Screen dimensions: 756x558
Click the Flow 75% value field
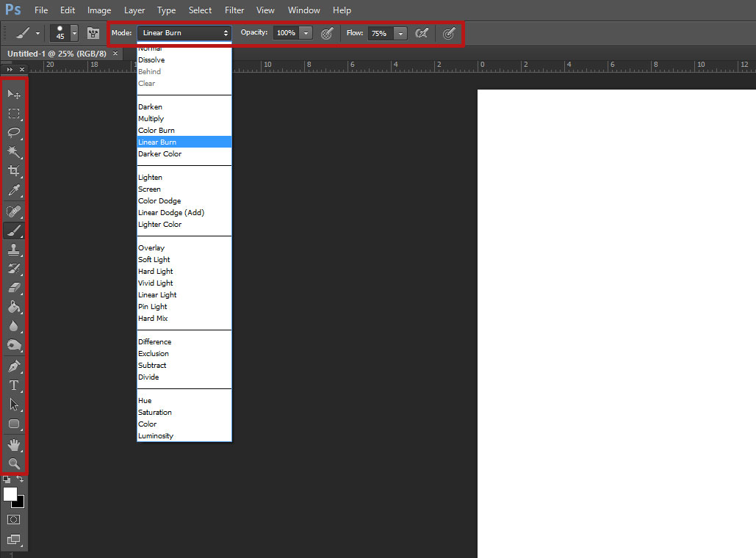[381, 33]
